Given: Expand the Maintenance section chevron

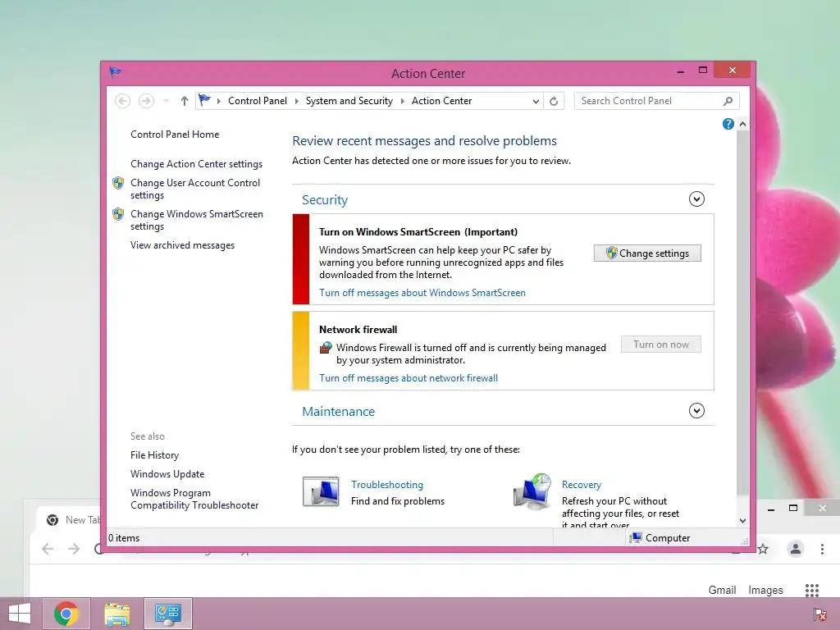Looking at the screenshot, I should [696, 411].
